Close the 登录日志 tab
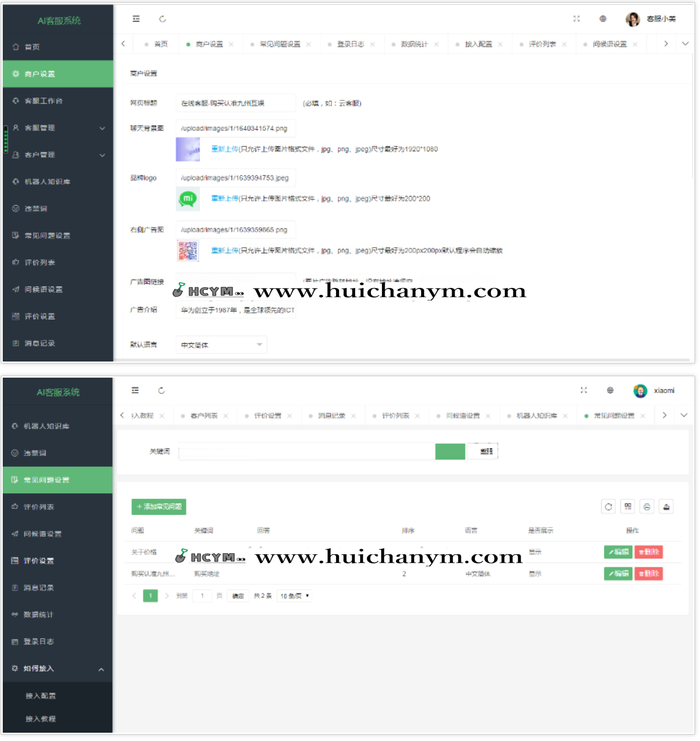 point(372,44)
